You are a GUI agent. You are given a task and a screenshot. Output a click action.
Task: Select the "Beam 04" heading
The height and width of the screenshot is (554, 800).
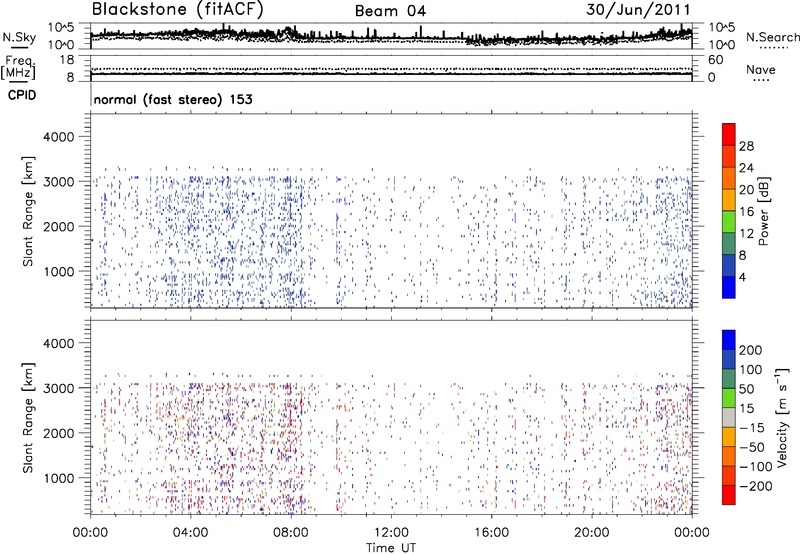390,11
